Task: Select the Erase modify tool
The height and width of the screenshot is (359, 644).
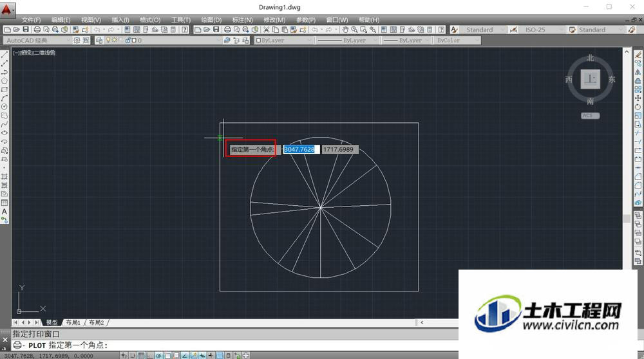Action: [x=638, y=55]
